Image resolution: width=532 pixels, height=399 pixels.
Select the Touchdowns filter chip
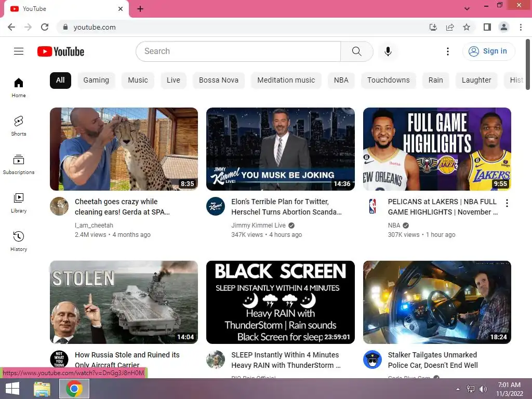pos(389,81)
